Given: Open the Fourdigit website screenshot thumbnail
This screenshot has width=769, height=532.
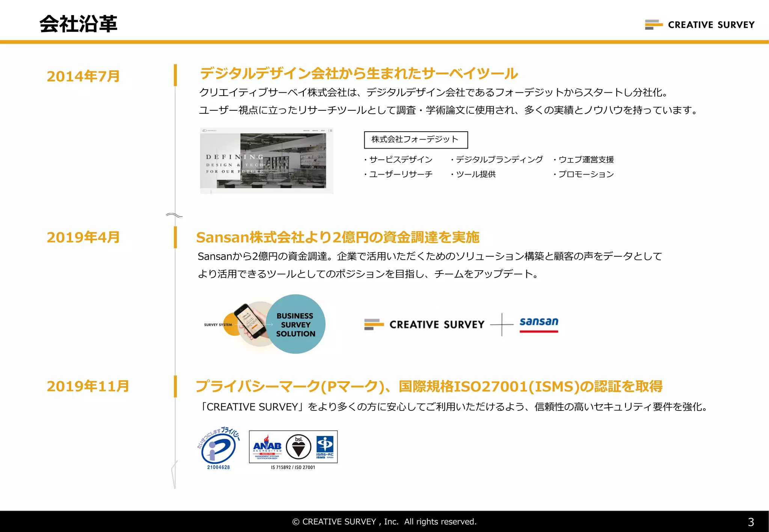Looking at the screenshot, I should pyautogui.click(x=267, y=161).
